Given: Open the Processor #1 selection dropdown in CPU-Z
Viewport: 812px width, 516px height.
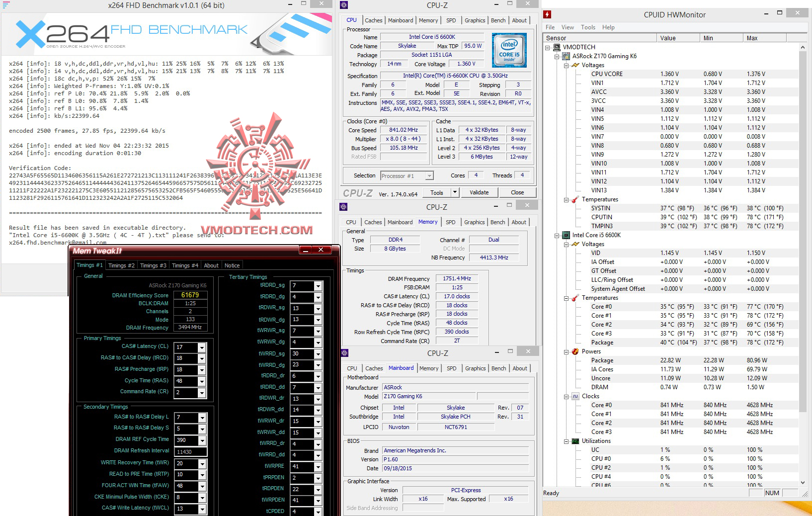Looking at the screenshot, I should coord(429,175).
